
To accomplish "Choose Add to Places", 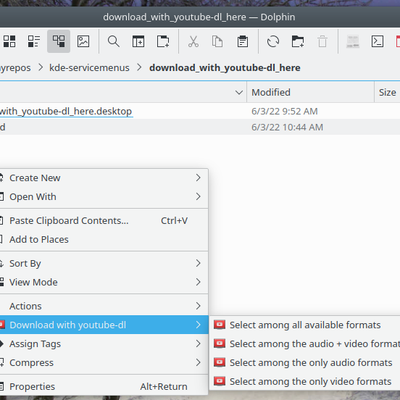I will (x=104, y=239).
